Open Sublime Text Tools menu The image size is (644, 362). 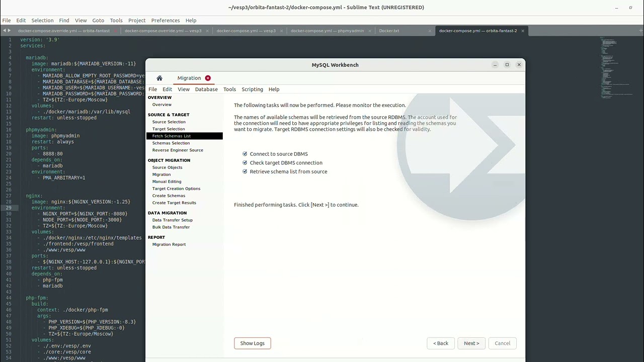point(116,21)
